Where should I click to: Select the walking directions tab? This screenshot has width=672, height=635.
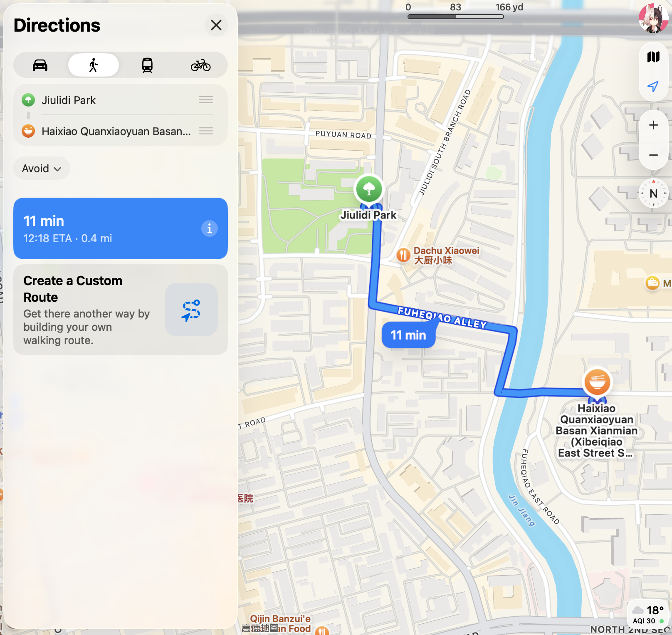click(x=94, y=65)
